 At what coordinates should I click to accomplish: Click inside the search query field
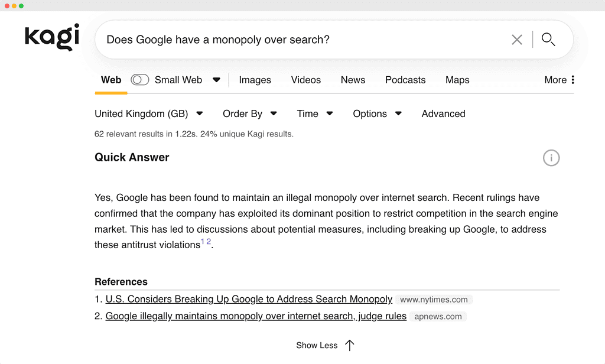pyautogui.click(x=295, y=40)
